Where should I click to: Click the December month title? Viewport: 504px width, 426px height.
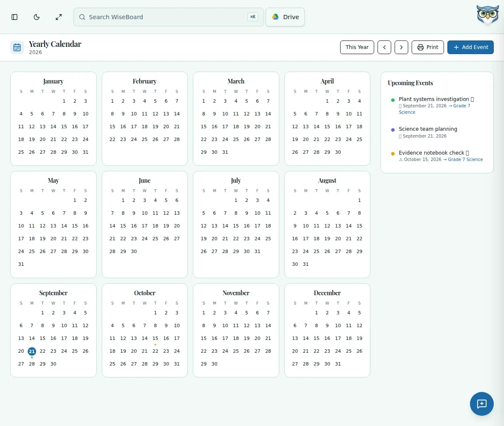327,293
